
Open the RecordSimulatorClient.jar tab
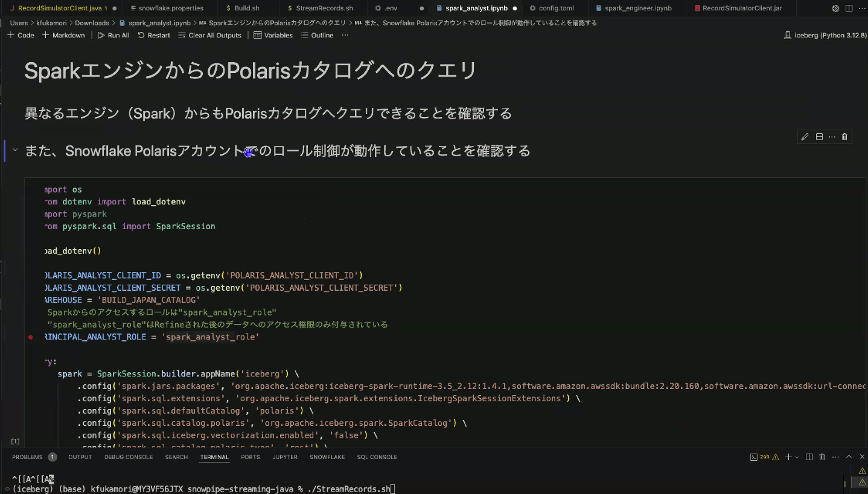(742, 8)
